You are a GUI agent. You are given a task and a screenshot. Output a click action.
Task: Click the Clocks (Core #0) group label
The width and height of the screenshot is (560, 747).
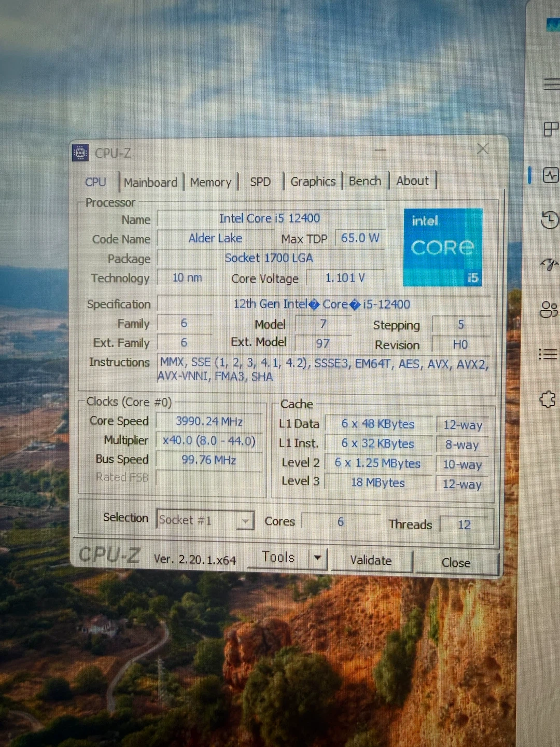click(129, 402)
